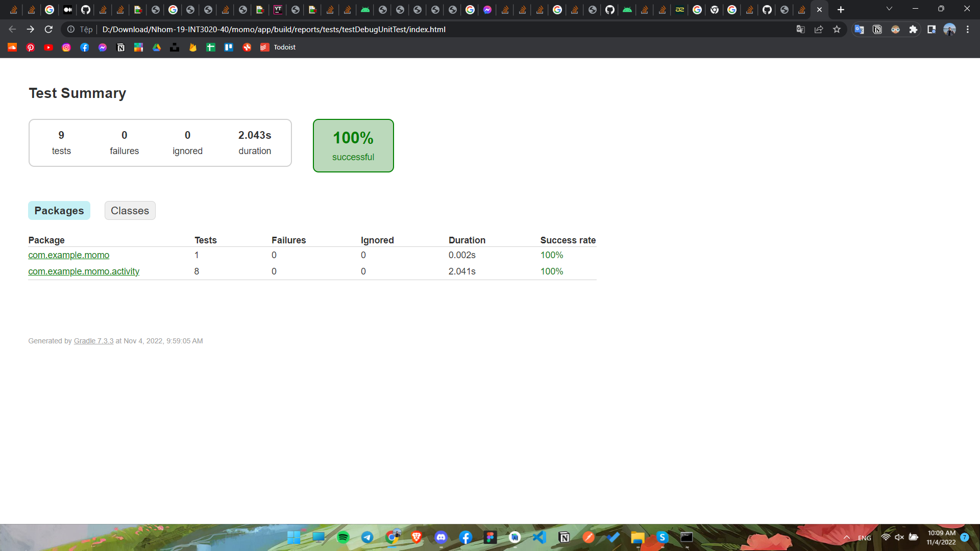Reload the test report page
This screenshot has height=551, width=980.
point(48,30)
